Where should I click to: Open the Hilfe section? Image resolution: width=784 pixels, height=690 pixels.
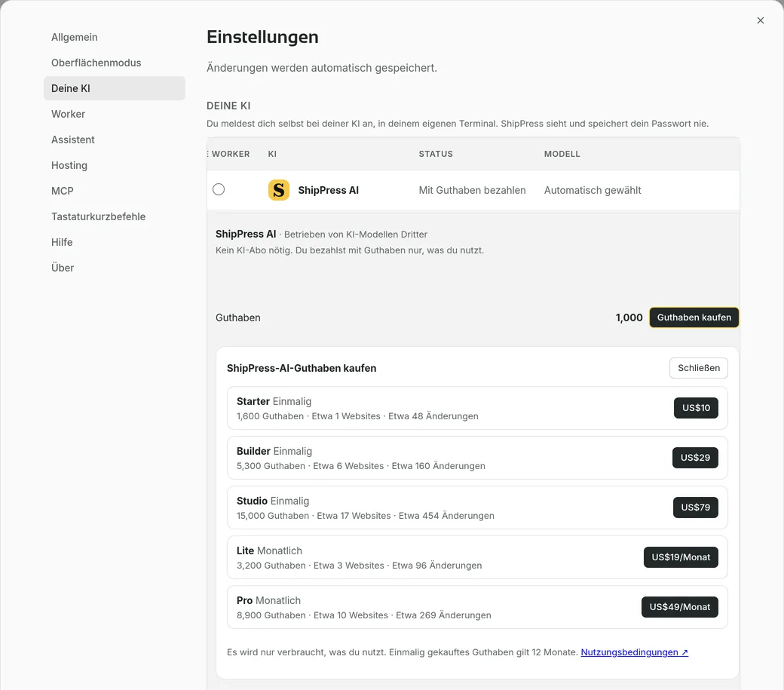click(x=115, y=242)
